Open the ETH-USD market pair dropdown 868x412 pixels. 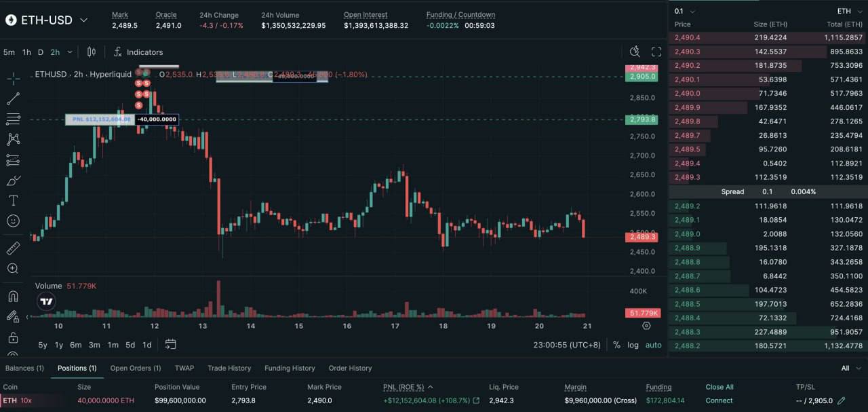coord(47,20)
